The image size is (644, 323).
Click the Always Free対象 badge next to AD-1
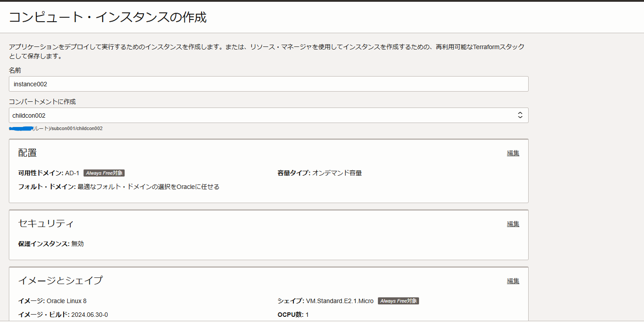click(x=104, y=173)
